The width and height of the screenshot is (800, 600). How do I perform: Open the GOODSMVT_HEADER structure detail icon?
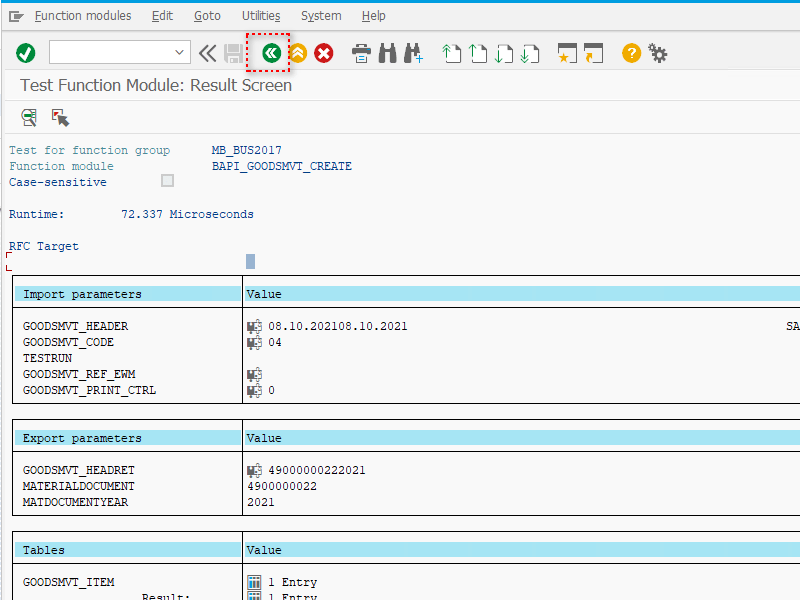point(254,326)
